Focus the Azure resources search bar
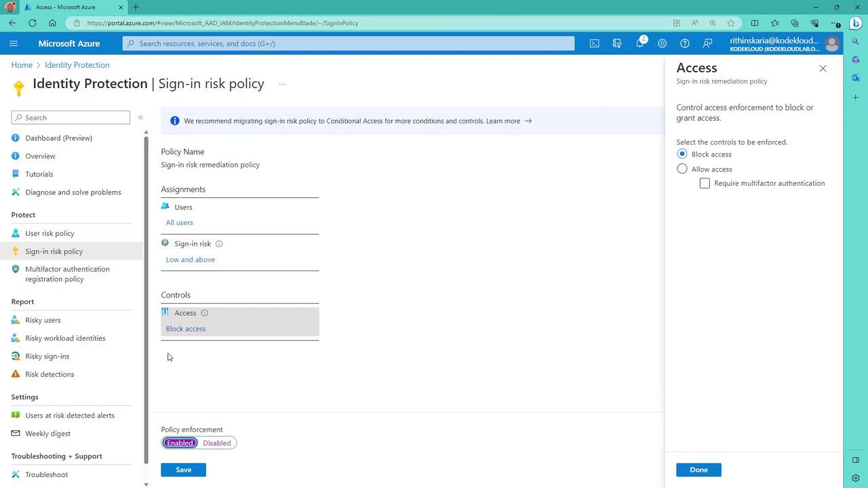 349,43
